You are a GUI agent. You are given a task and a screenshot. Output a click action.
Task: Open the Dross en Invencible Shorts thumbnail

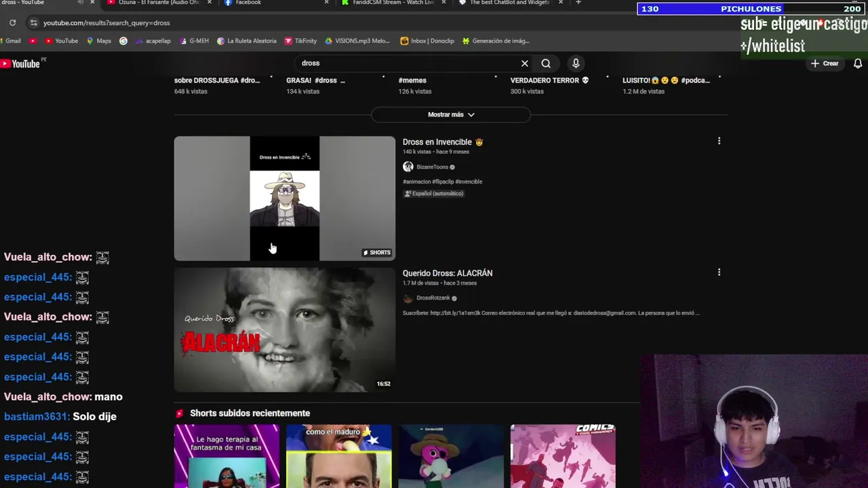click(285, 199)
